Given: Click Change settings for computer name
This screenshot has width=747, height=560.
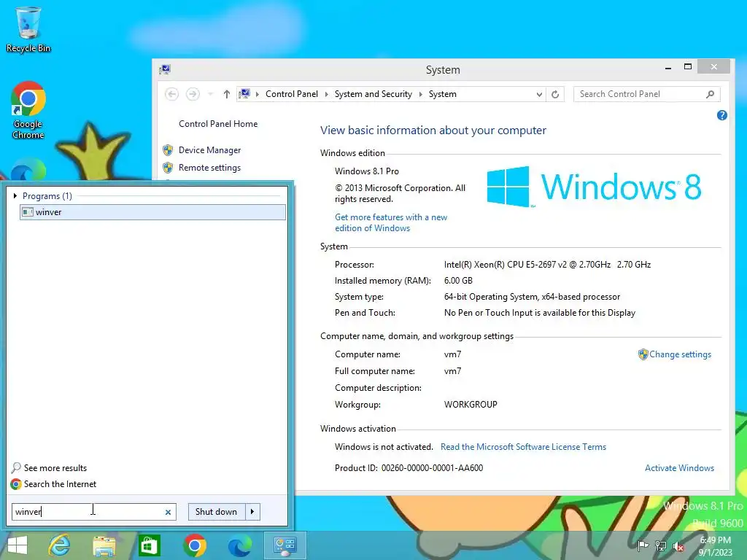Looking at the screenshot, I should click(x=680, y=354).
